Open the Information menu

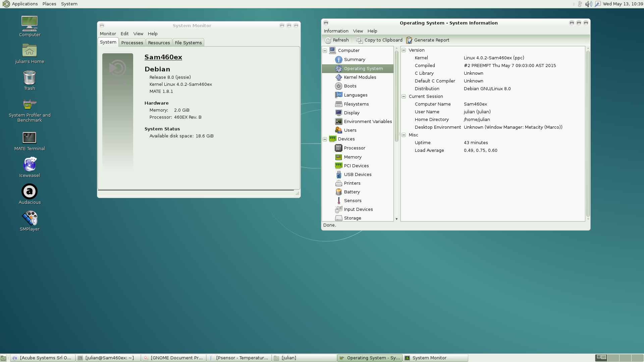click(336, 31)
